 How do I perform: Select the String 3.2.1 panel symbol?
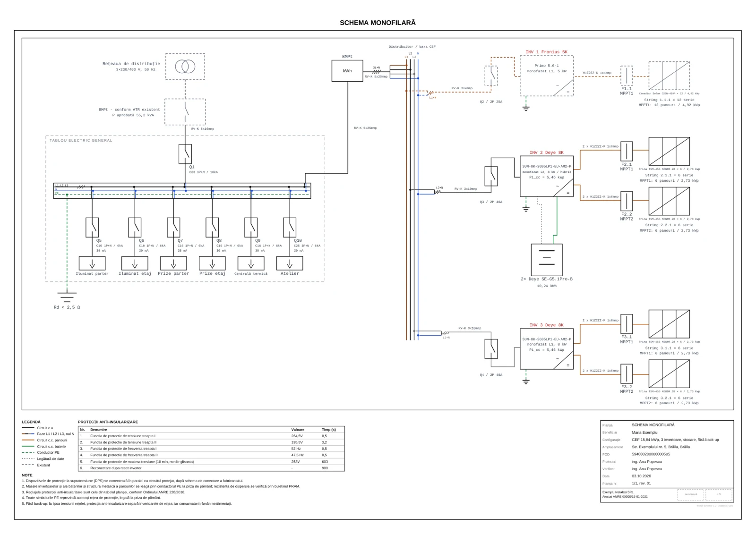[669, 373]
